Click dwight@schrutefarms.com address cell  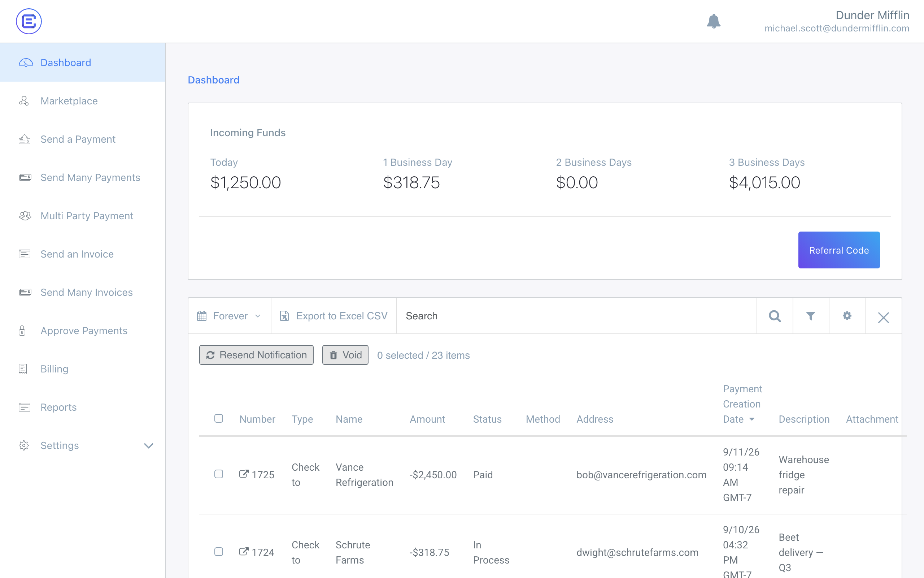637,552
